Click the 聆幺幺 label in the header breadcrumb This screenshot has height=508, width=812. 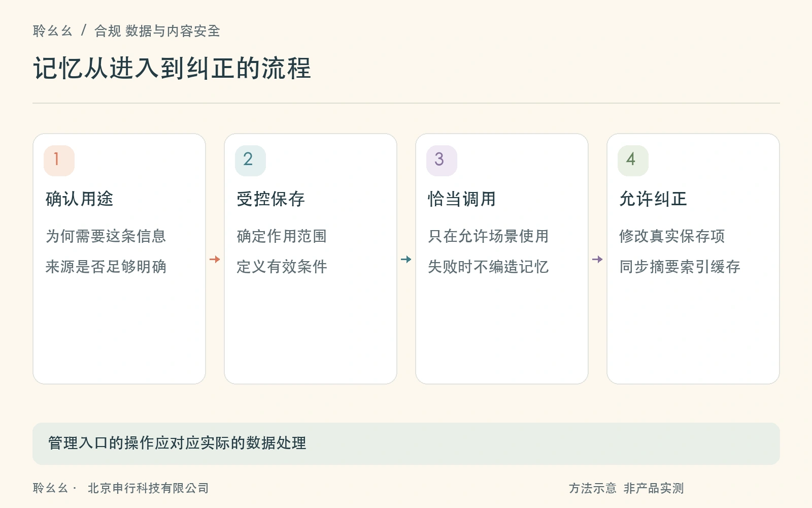tap(52, 31)
